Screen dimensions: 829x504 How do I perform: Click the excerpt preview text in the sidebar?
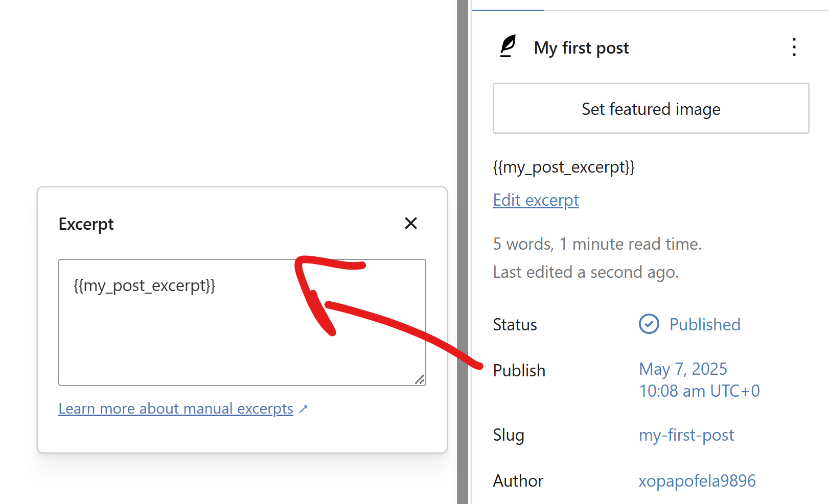coord(563,167)
